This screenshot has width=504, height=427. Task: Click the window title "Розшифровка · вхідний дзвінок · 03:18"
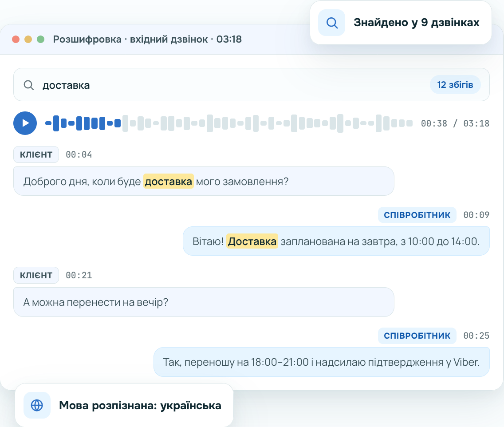(147, 39)
